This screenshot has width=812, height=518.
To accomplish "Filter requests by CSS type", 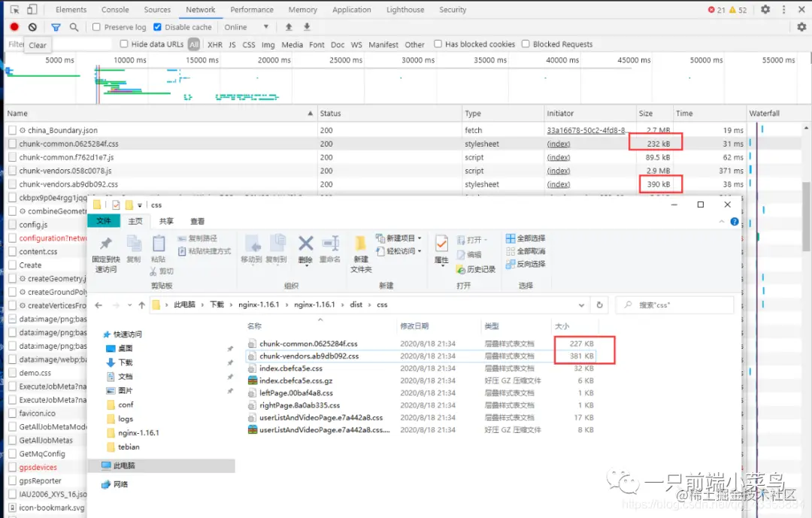I will (x=249, y=44).
